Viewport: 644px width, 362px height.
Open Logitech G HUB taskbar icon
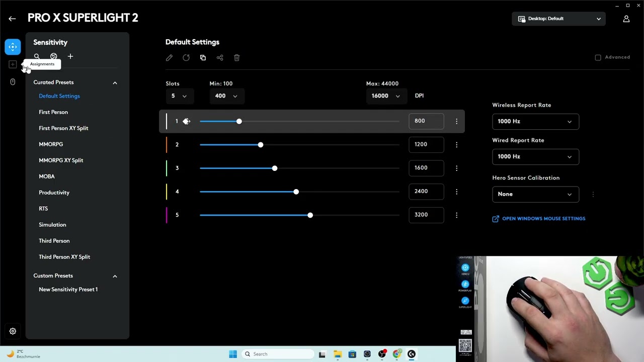click(412, 354)
